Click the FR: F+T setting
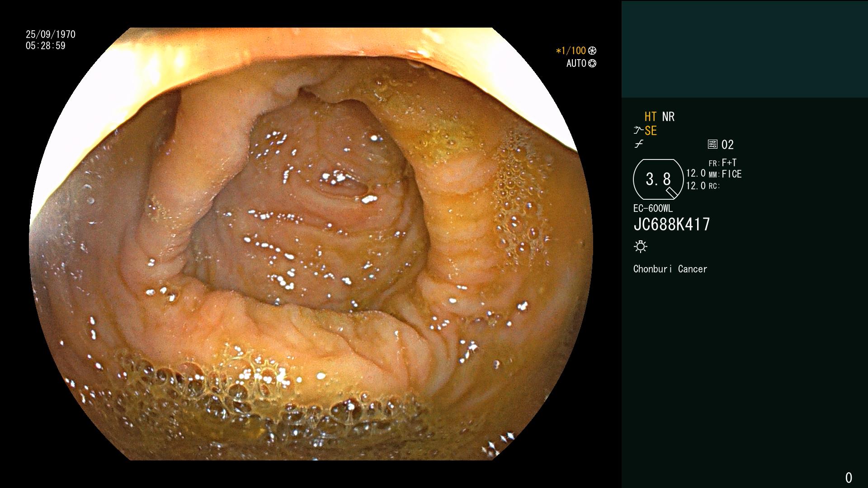 pos(722,163)
